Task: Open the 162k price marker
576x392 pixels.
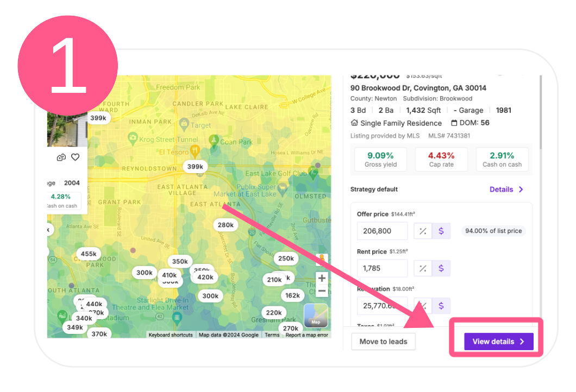Action: click(x=292, y=295)
